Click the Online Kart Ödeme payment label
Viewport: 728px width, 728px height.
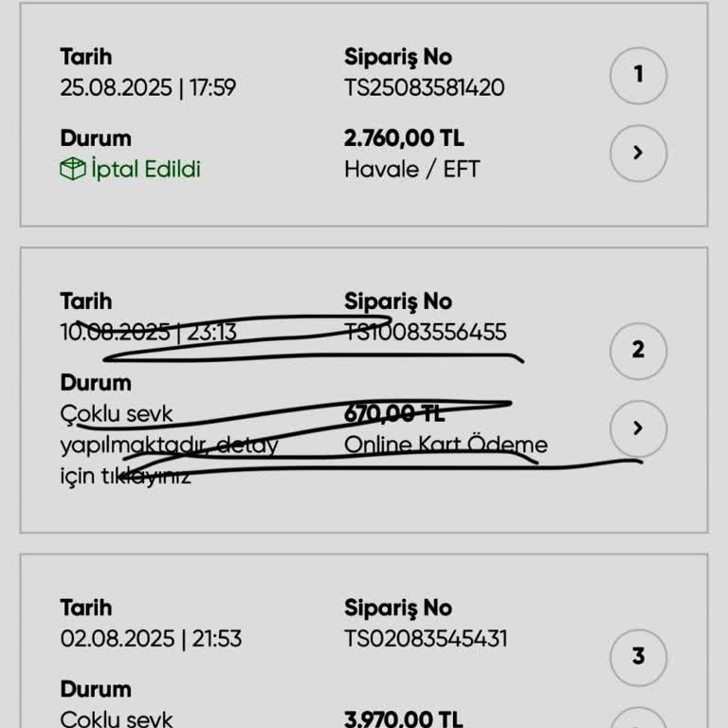tap(446, 445)
